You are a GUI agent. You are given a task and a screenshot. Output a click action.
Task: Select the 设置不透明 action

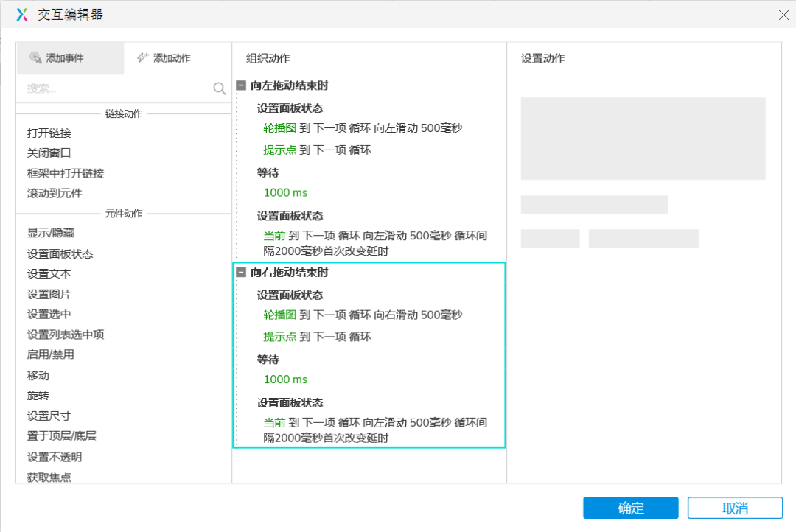coord(55,457)
